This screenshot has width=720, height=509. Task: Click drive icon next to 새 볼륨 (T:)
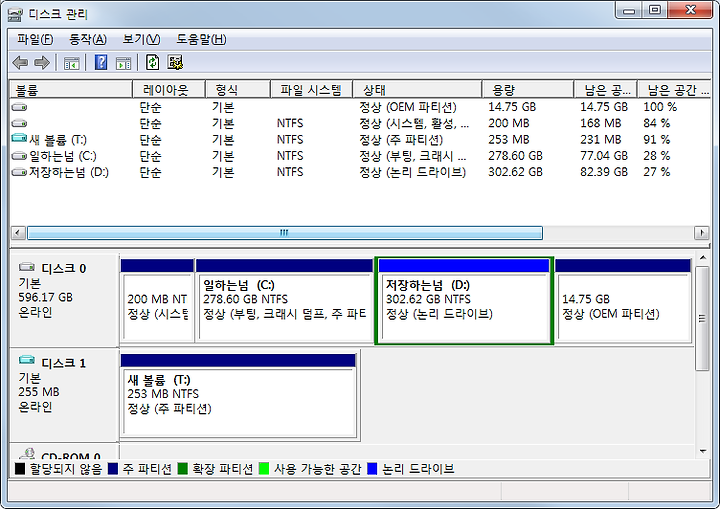[19, 138]
